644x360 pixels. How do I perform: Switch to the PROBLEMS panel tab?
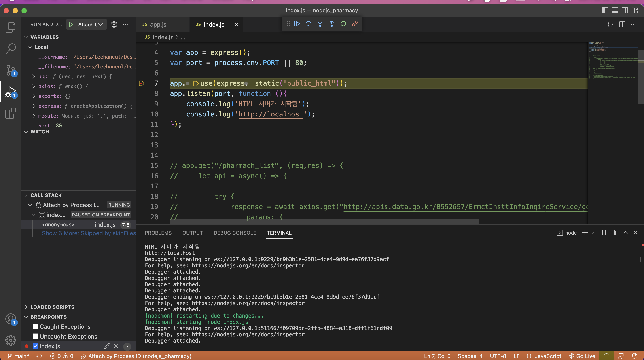158,233
